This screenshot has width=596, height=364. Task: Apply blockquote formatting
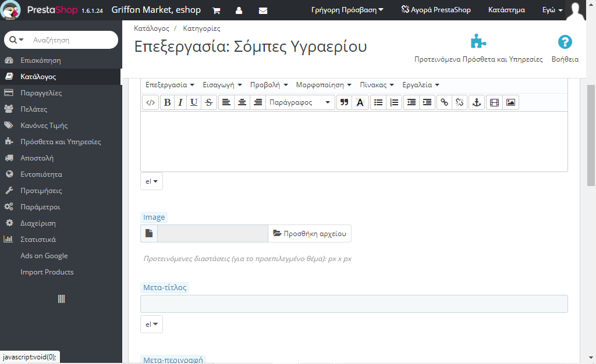click(x=344, y=103)
